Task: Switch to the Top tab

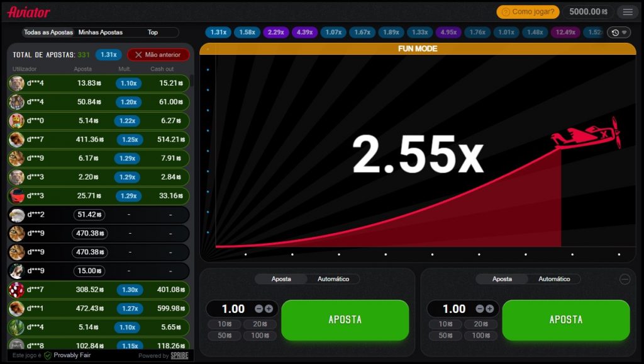Action: (x=153, y=32)
